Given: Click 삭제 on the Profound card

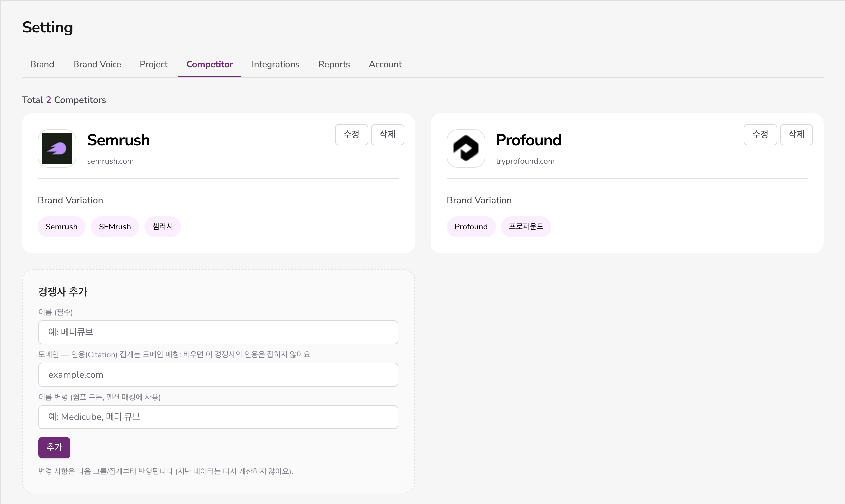Looking at the screenshot, I should click(x=797, y=135).
